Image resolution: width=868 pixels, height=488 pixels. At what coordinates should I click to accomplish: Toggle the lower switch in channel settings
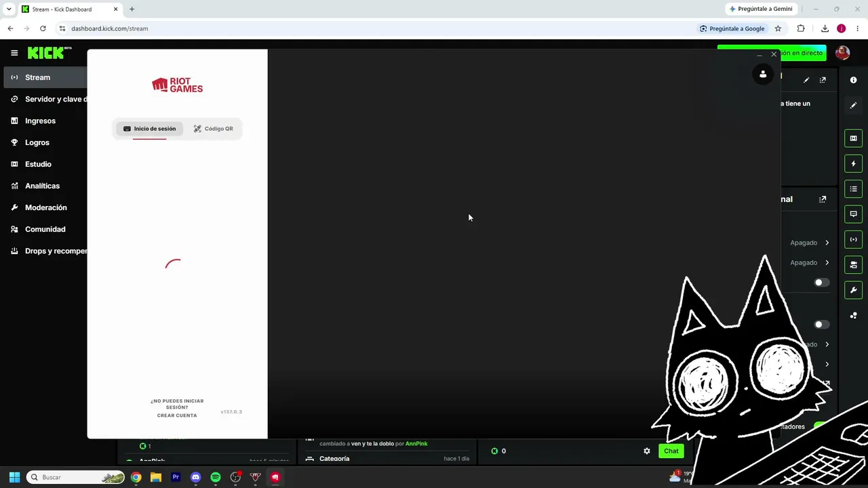[821, 325]
